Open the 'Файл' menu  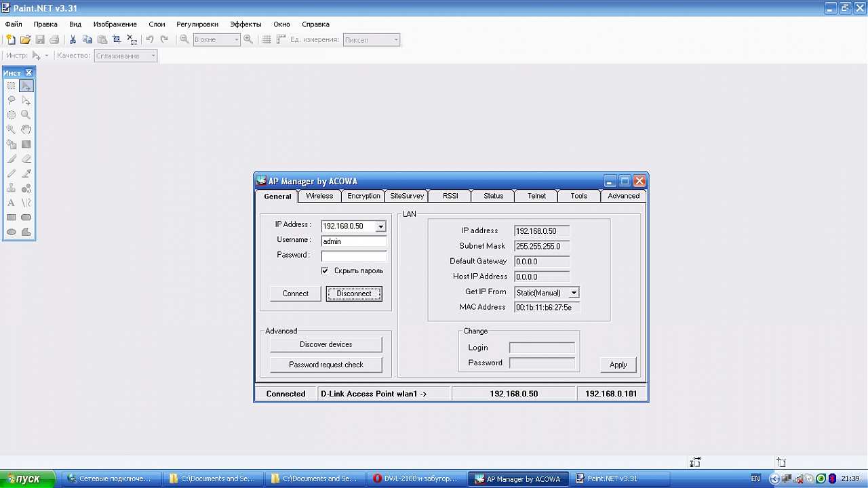tap(14, 24)
